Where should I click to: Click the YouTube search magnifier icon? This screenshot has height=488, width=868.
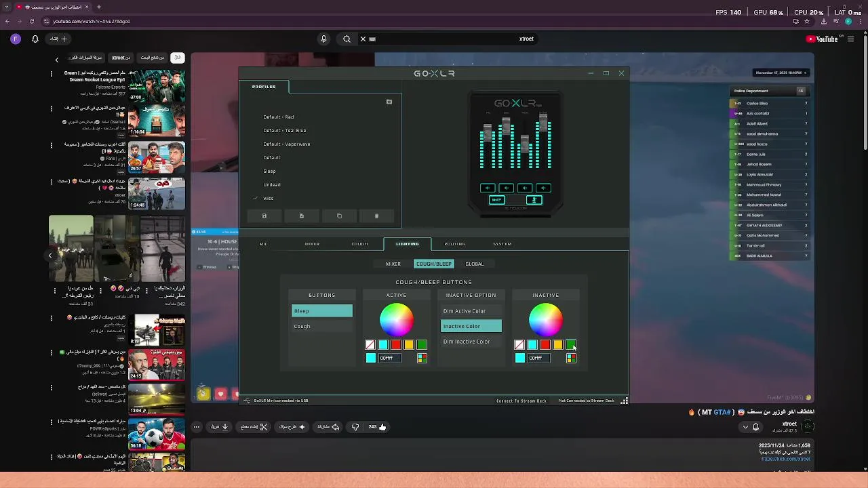click(347, 39)
